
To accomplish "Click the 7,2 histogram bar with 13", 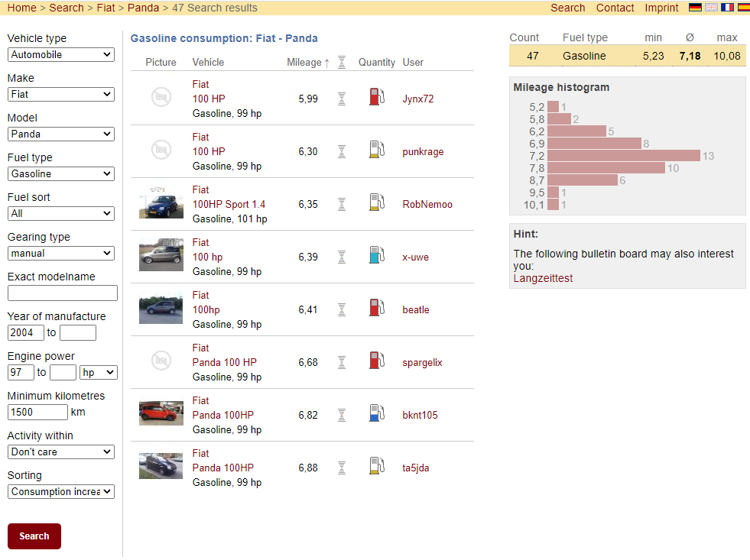I will pos(624,156).
